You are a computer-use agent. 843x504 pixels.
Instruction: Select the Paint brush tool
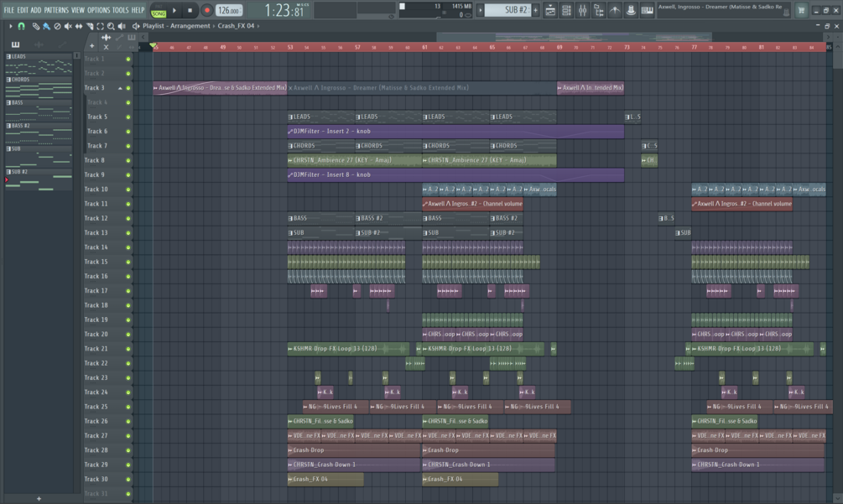click(46, 26)
